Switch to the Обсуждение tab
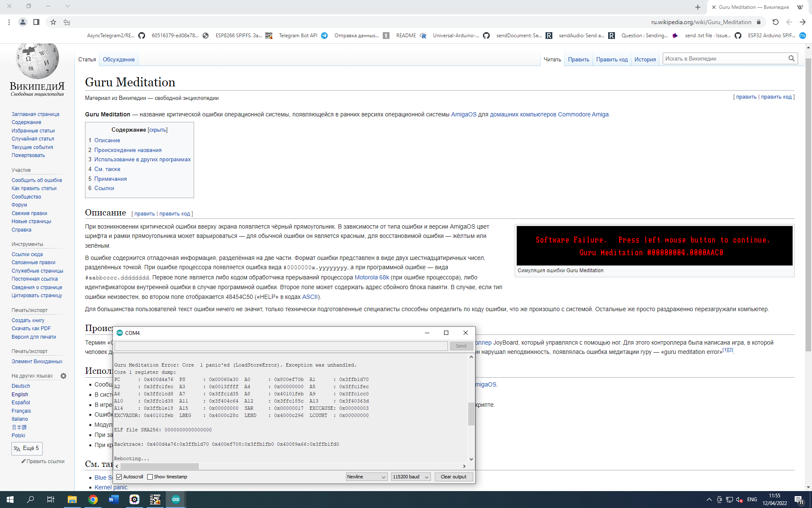 pyautogui.click(x=118, y=60)
